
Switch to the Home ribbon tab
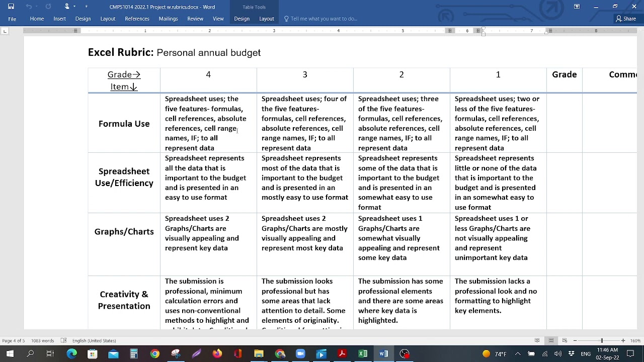(x=37, y=19)
